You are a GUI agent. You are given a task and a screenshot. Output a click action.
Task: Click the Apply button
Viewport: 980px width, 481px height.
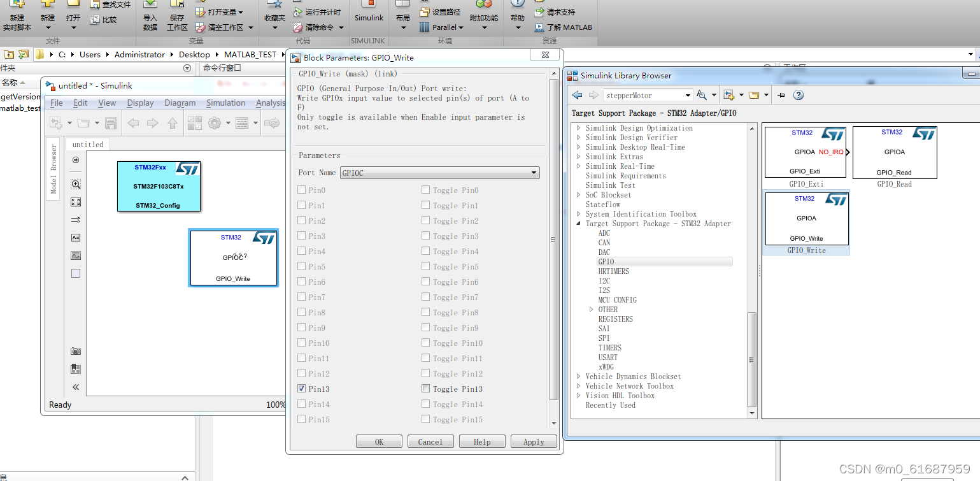[534, 442]
